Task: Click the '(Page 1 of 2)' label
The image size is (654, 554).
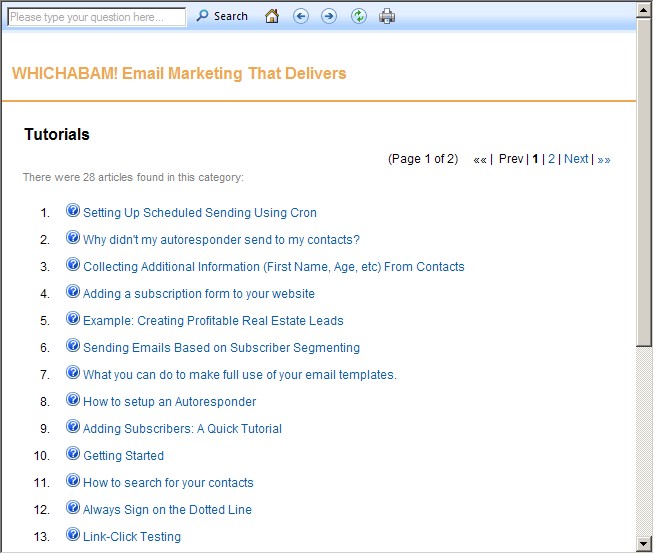Action: [423, 159]
